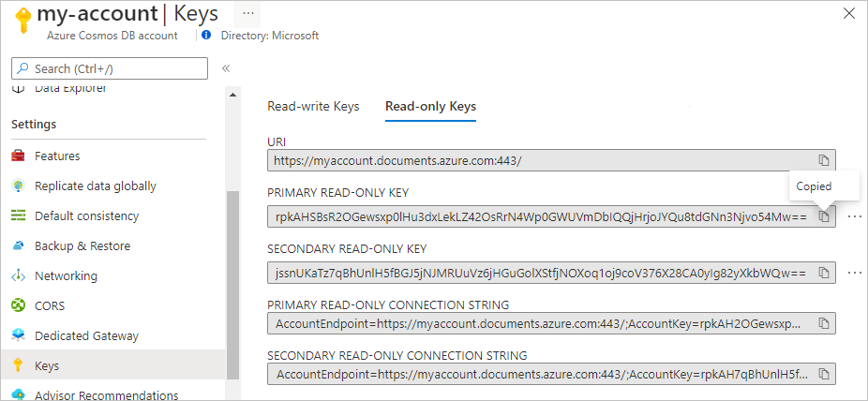Collapse the sidebar navigation menu

(x=226, y=68)
